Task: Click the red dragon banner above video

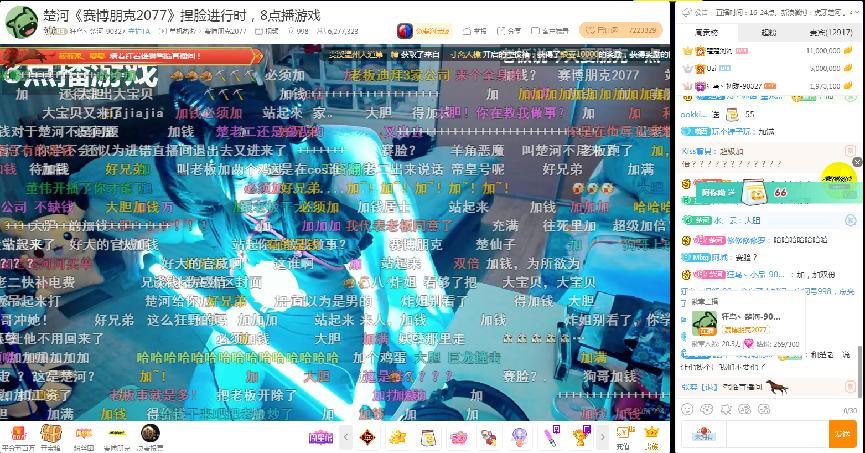Action: (x=131, y=56)
